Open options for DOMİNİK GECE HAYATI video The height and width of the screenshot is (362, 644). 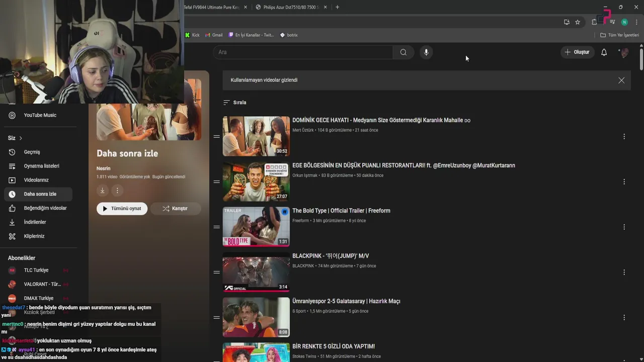[x=624, y=136]
